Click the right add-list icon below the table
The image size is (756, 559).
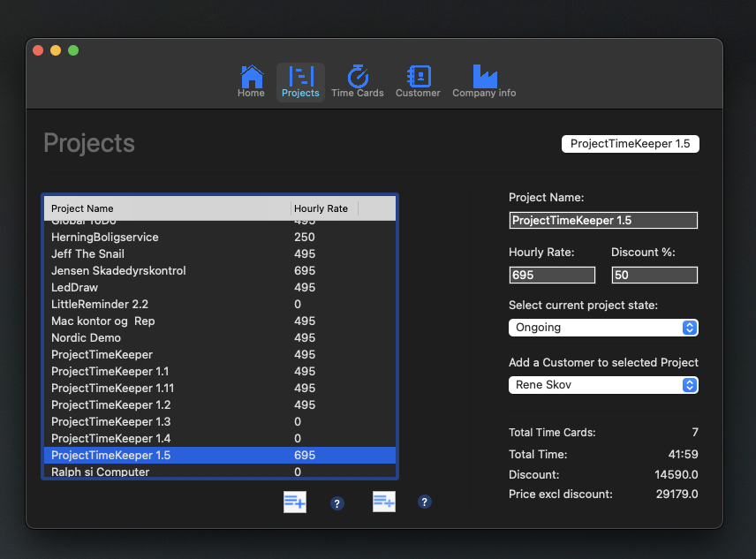click(x=384, y=502)
